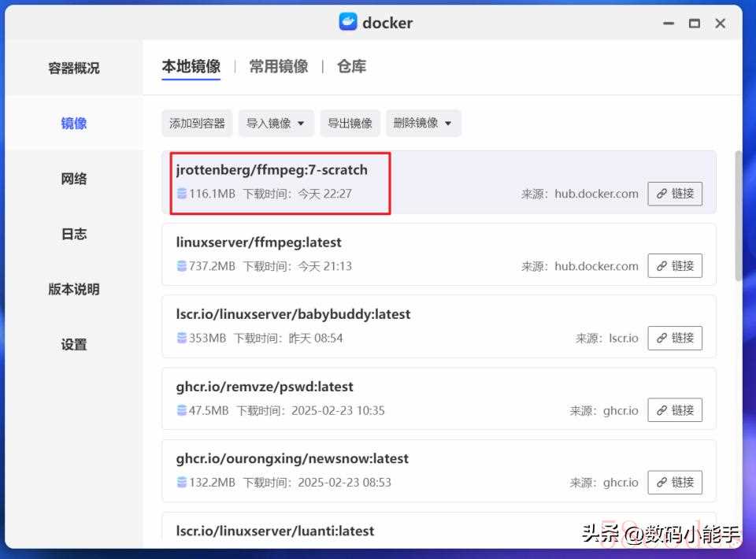756x559 pixels.
Task: Open link for ghcr.io/ourongxing/newsnow:latest image
Action: click(x=675, y=482)
